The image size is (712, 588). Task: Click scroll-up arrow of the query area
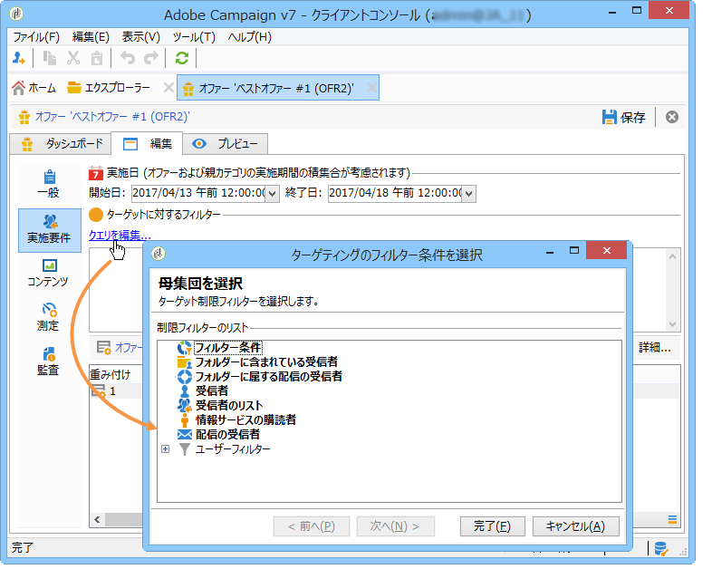point(672,256)
